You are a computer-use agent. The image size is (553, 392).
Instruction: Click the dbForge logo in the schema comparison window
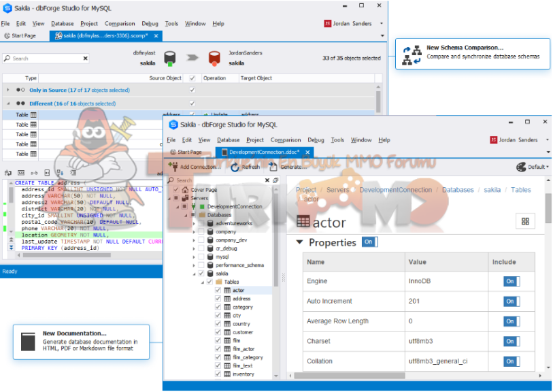point(7,8)
